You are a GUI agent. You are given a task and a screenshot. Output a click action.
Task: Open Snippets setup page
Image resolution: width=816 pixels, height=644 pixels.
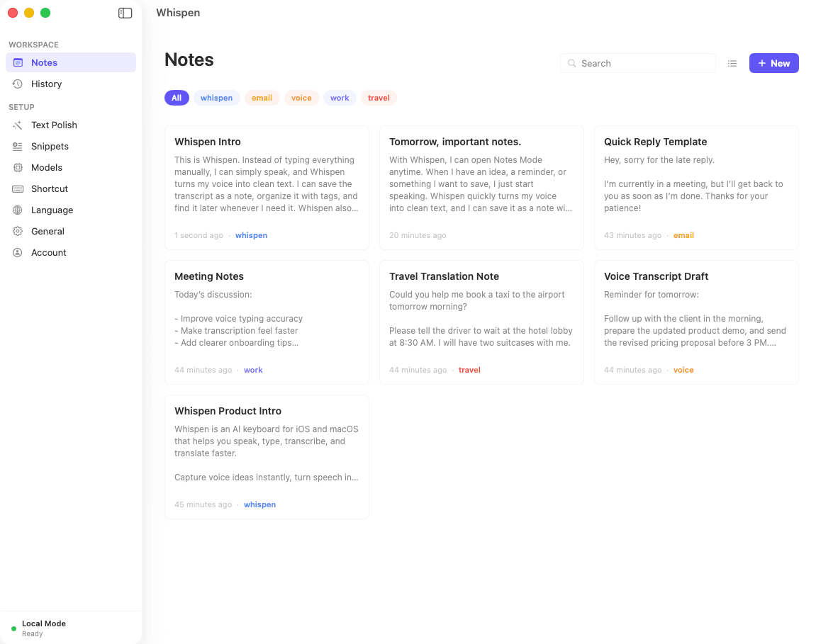(71, 146)
